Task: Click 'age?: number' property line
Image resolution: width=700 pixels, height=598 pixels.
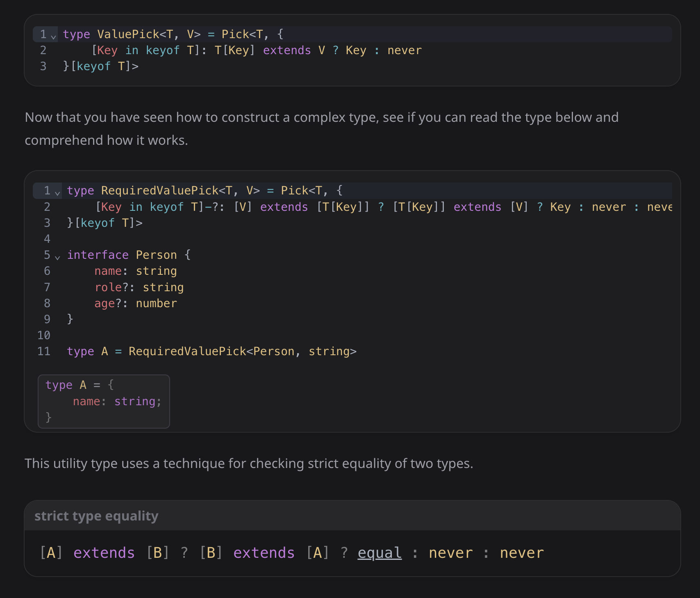Action: click(136, 303)
